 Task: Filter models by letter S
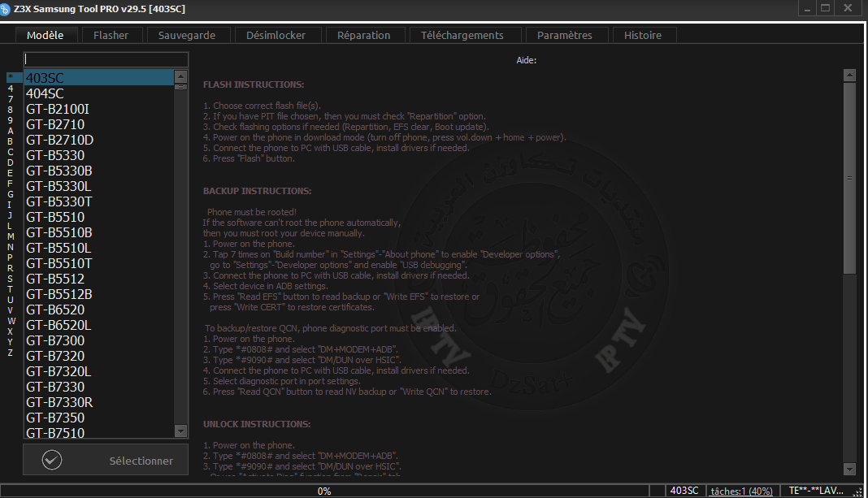(11, 279)
